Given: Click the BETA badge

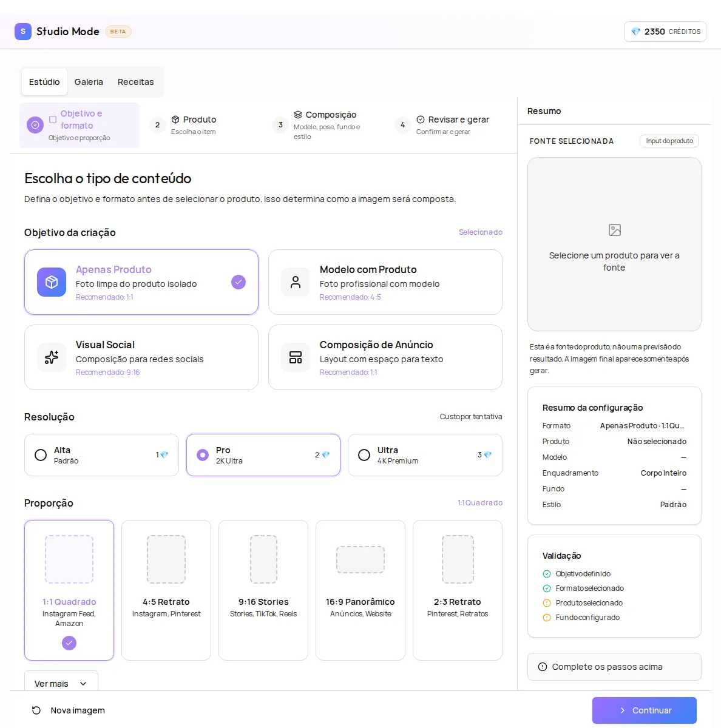Looking at the screenshot, I should click(x=118, y=32).
